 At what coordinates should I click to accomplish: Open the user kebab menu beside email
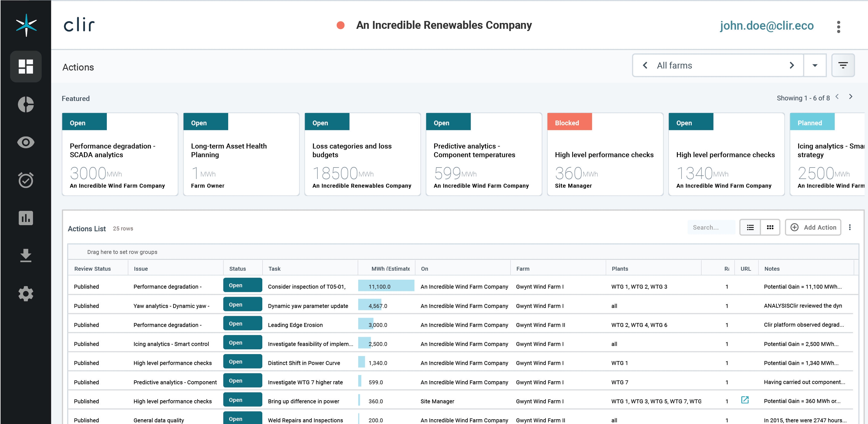point(839,27)
